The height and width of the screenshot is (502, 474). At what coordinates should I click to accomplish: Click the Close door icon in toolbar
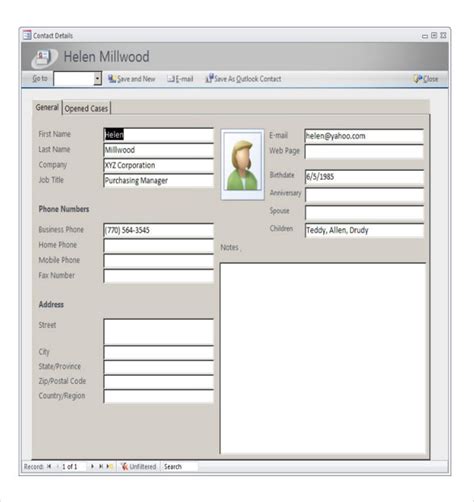pos(417,79)
